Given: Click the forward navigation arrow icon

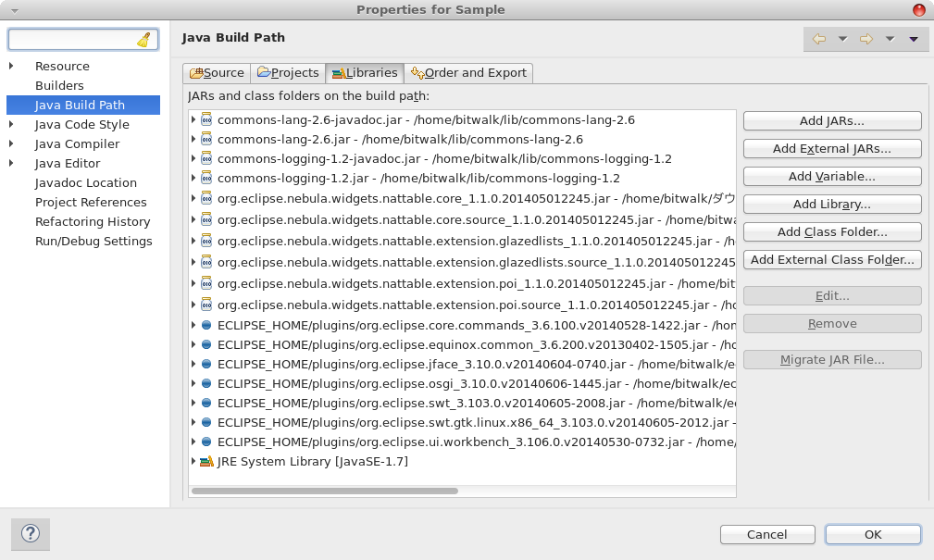Looking at the screenshot, I should click(866, 39).
